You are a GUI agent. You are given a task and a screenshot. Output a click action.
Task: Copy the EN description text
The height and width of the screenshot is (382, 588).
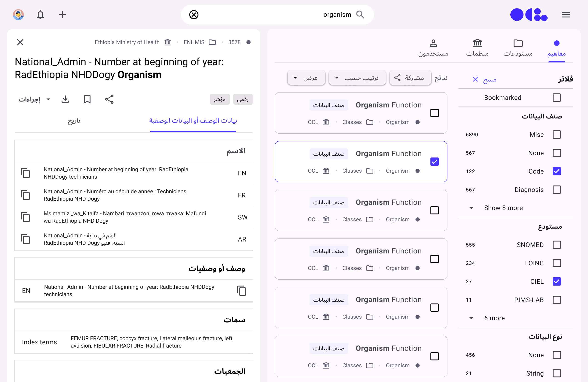coord(241,290)
